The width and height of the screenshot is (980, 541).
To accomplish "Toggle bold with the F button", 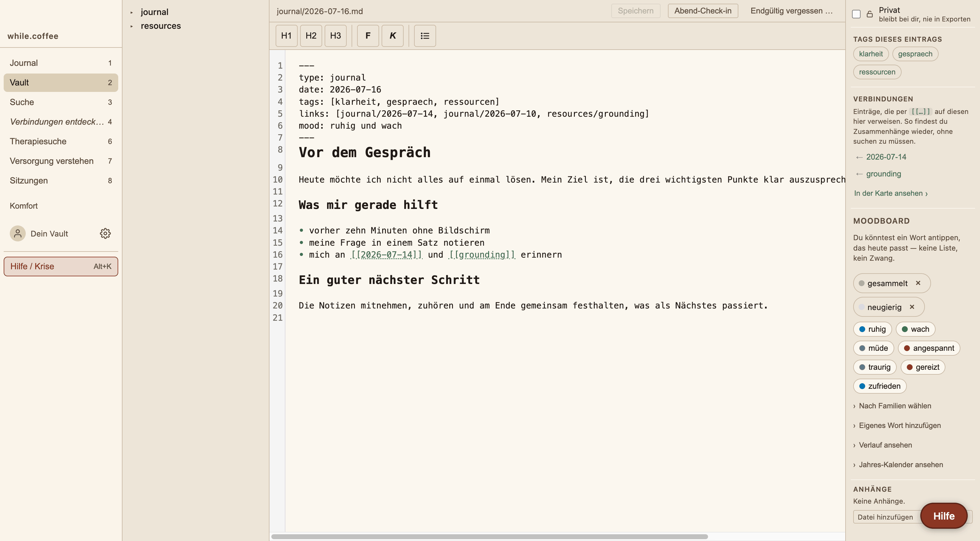I will coord(368,36).
